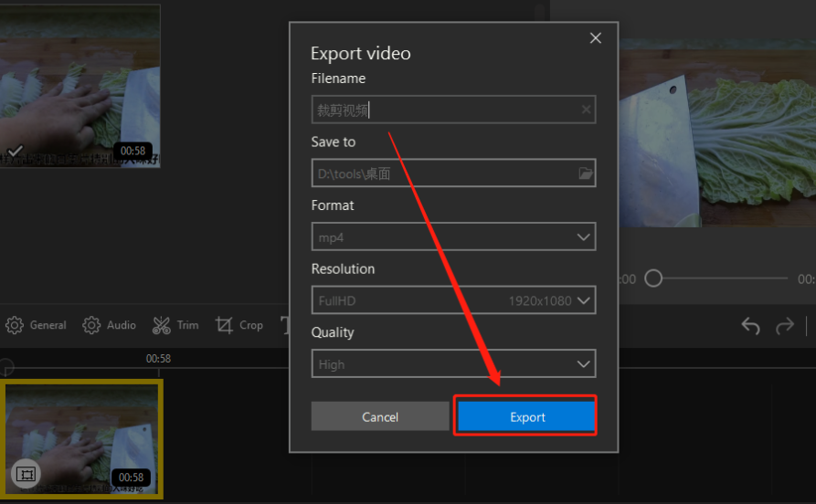Viewport: 816px width, 504px height.
Task: Open the General settings tool
Action: click(x=37, y=325)
